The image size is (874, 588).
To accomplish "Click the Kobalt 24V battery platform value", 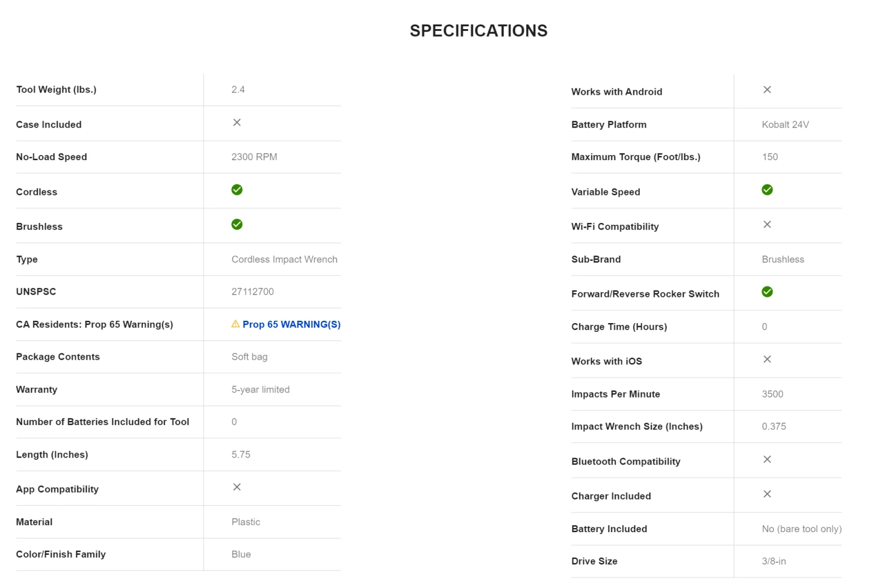I will click(785, 125).
